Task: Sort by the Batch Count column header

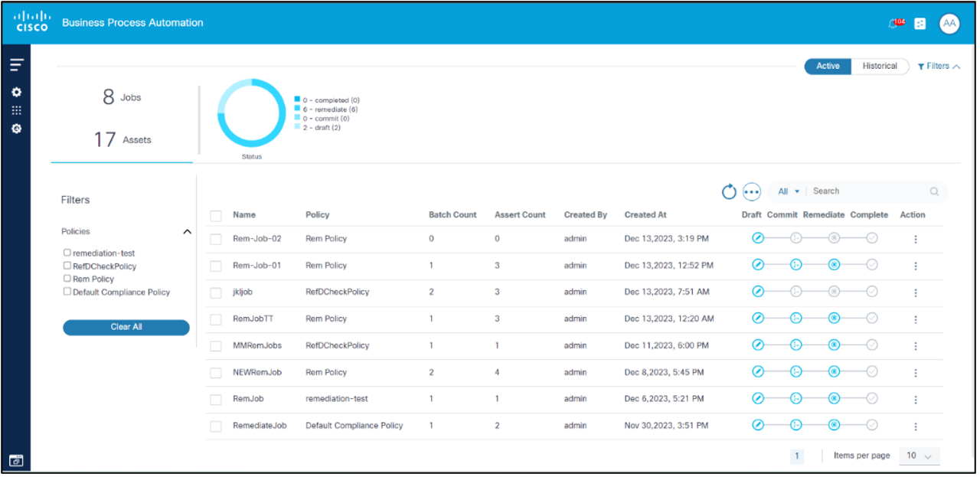Action: (452, 215)
